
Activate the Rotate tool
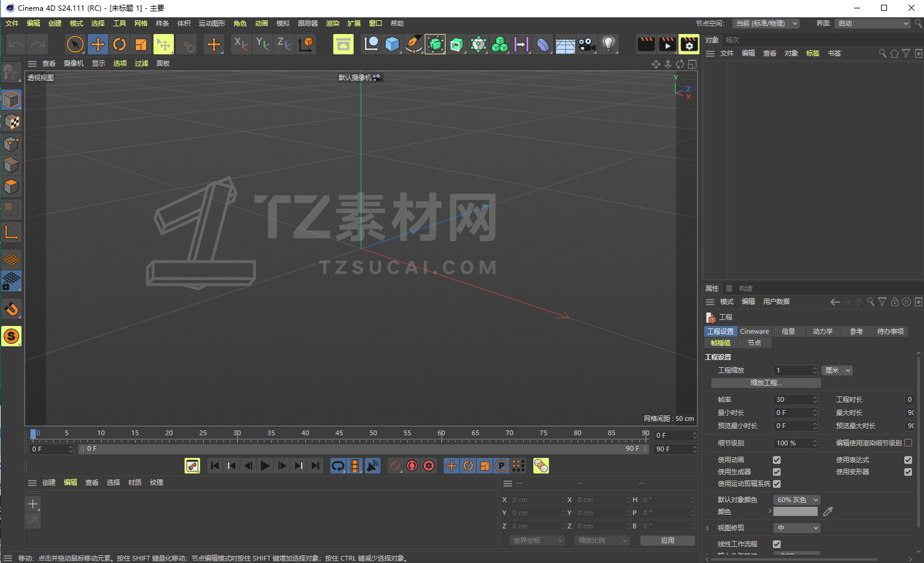tap(119, 44)
